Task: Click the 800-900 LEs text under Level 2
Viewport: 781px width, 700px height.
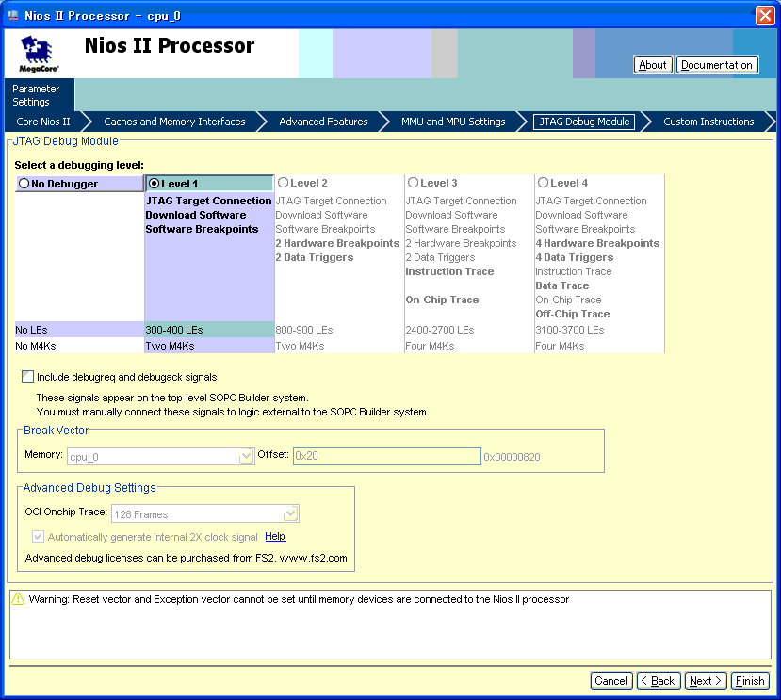Action: (304, 330)
